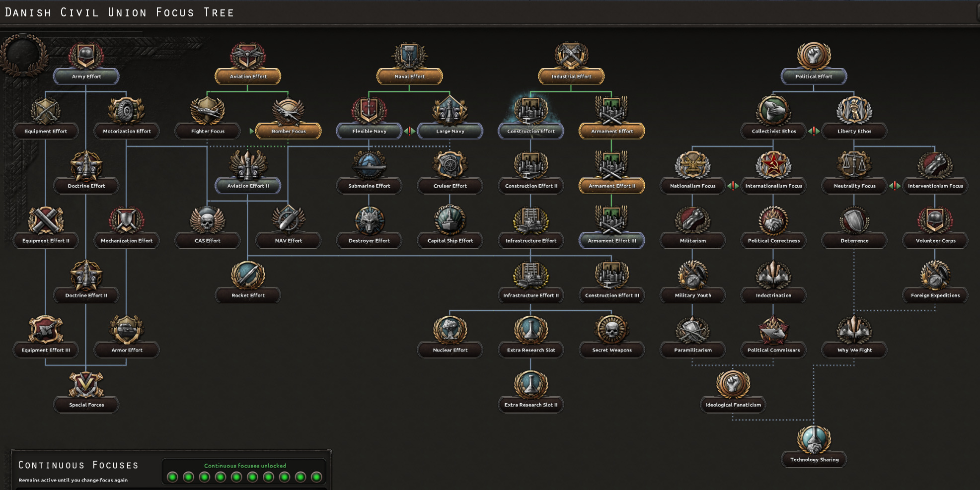This screenshot has width=980, height=490.
Task: Open the Political Effort focus icon
Action: 814,55
